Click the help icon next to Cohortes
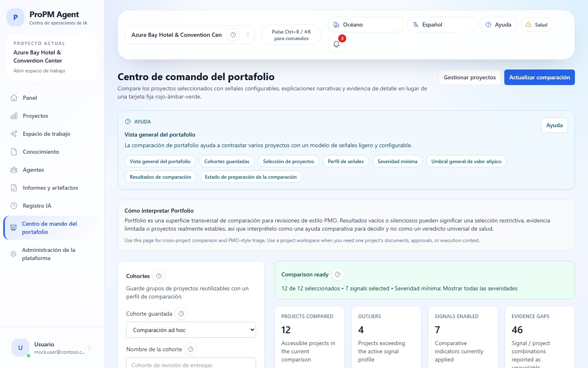The image size is (588, 368). click(x=159, y=276)
